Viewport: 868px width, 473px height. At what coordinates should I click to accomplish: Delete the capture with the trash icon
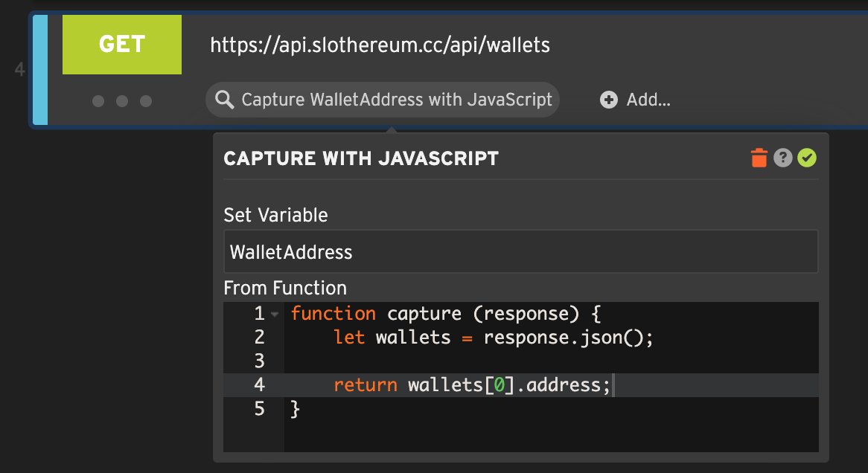click(759, 158)
